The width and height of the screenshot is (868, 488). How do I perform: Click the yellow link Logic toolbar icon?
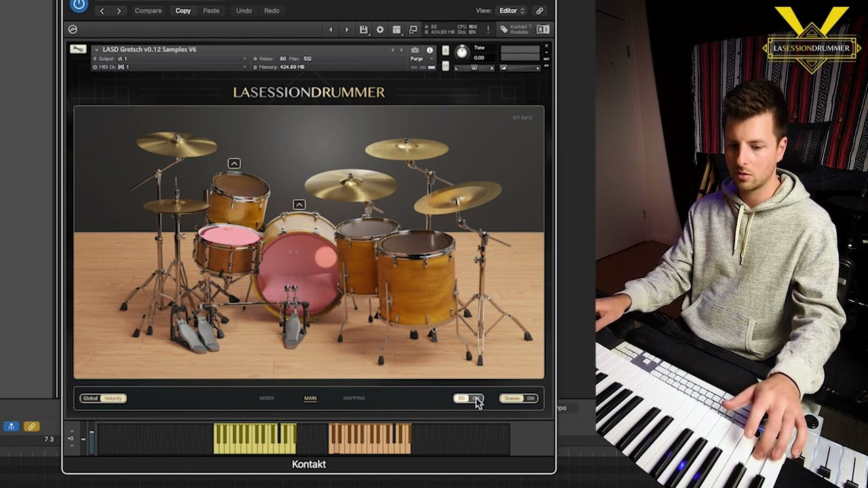click(31, 426)
